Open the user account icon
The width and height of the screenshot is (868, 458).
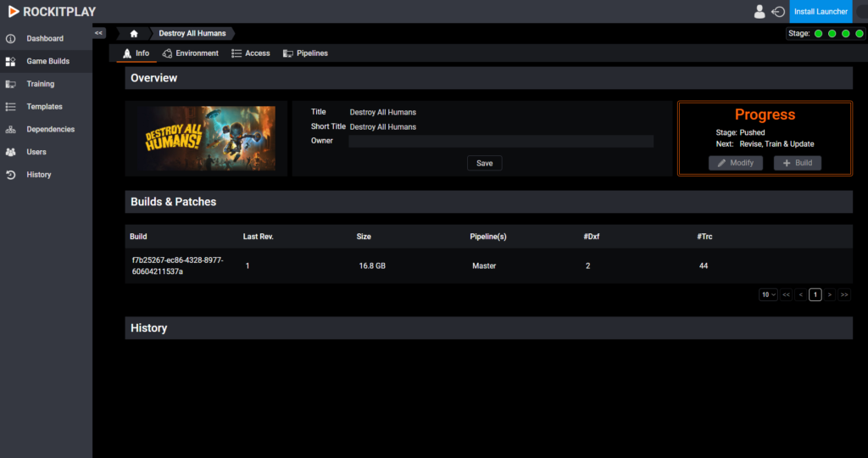759,12
